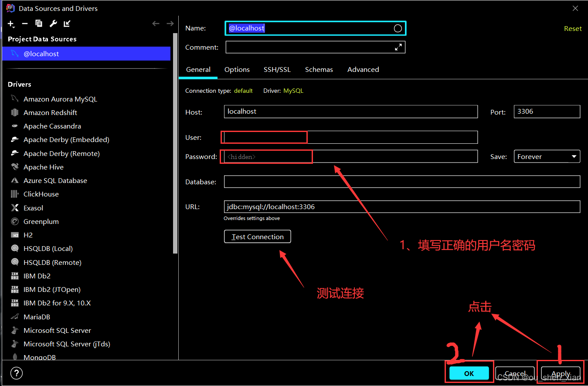The image size is (588, 386).
Task: Click into the URL field with jdbc:mysql
Action: [402, 207]
